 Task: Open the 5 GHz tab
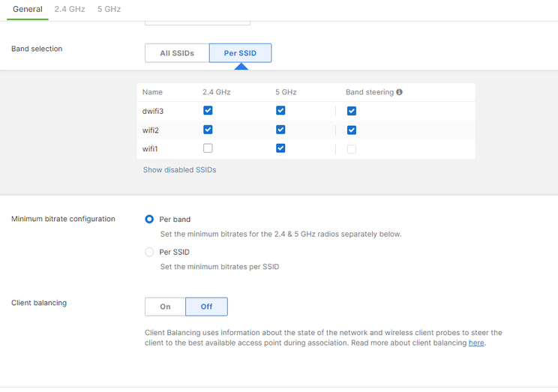click(x=109, y=9)
